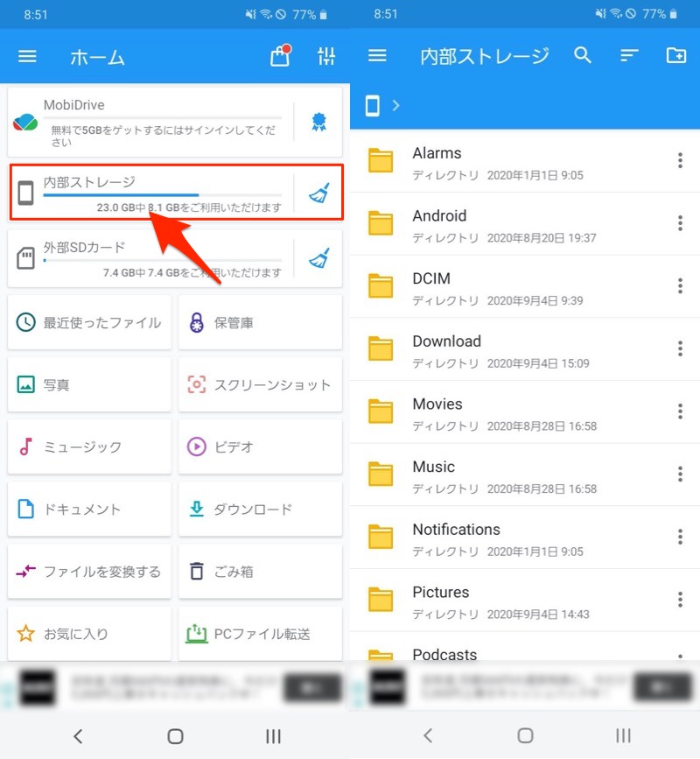The height and width of the screenshot is (759, 700).
Task: Open the three-dot menu for Alarms folder
Action: click(x=680, y=161)
